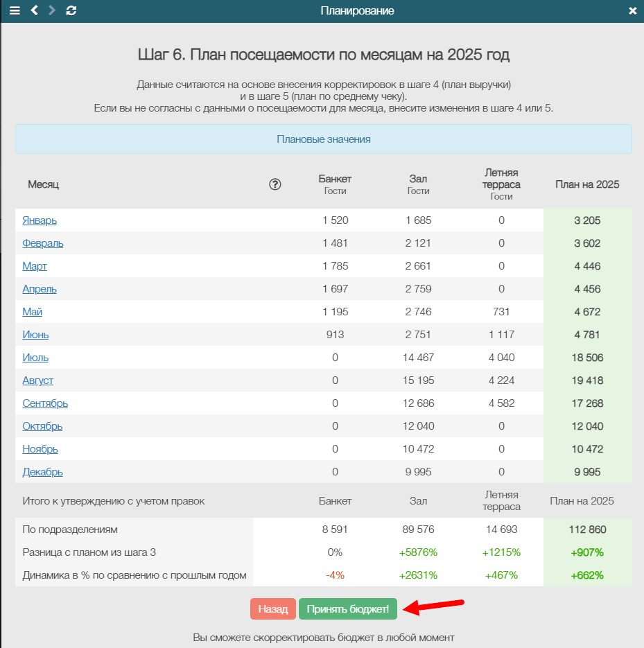Refresh the page with the reload icon
Image resolution: width=644 pixels, height=648 pixels.
pos(71,11)
